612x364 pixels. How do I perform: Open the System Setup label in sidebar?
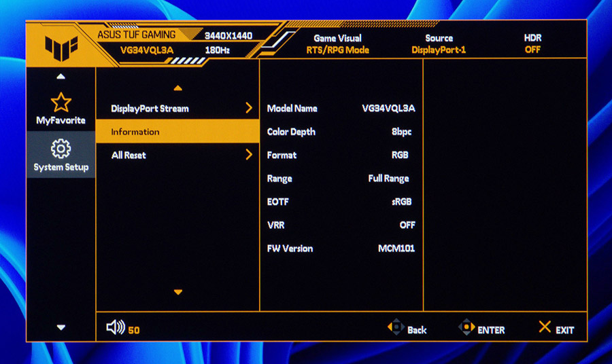click(x=61, y=167)
